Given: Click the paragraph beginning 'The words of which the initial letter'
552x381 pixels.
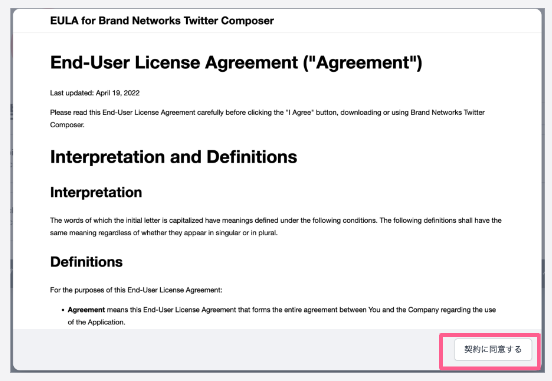Looking at the screenshot, I should coord(276,227).
